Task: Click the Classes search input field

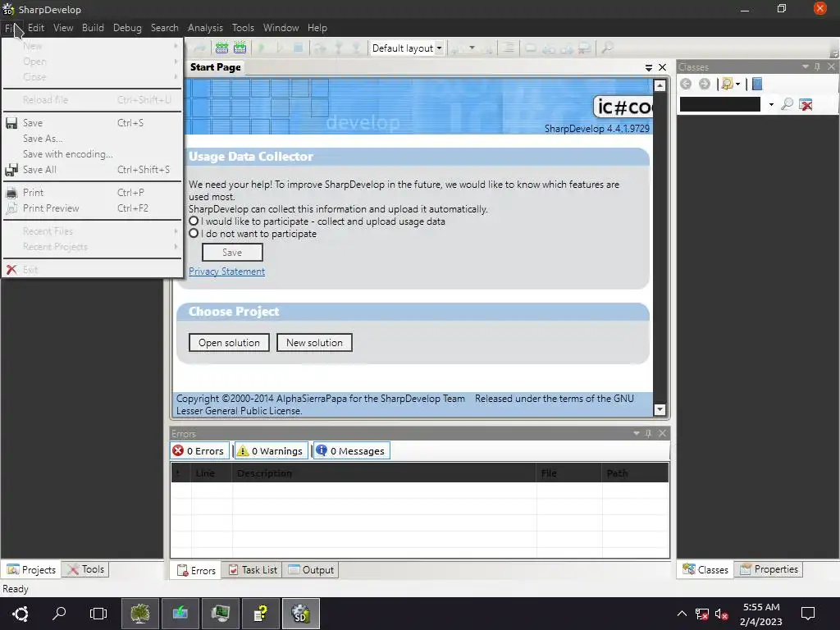Action: (720, 104)
